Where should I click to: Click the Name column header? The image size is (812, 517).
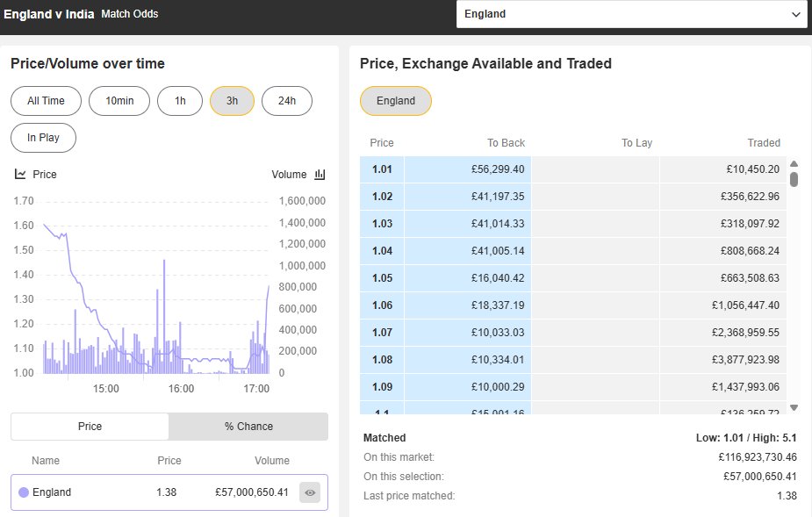click(x=46, y=461)
